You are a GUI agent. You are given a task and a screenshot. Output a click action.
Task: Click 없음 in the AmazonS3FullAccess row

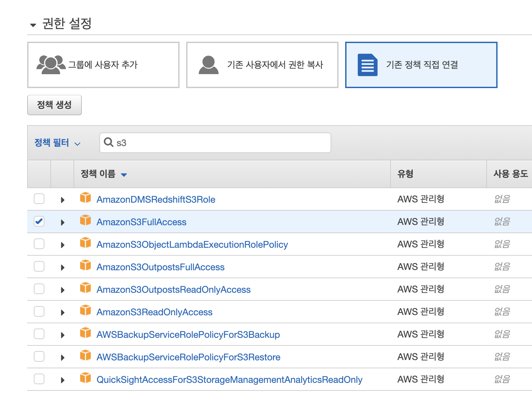502,222
